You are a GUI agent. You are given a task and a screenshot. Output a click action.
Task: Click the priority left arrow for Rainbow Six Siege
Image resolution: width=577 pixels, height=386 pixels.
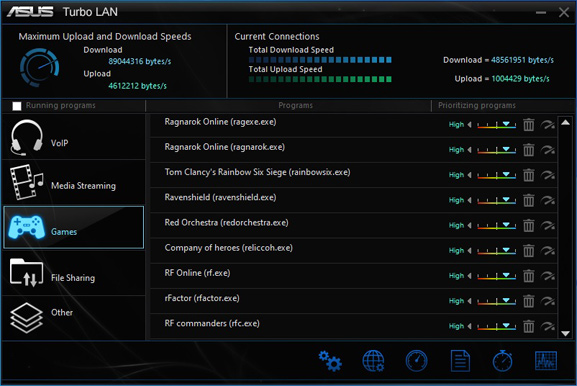[470, 175]
